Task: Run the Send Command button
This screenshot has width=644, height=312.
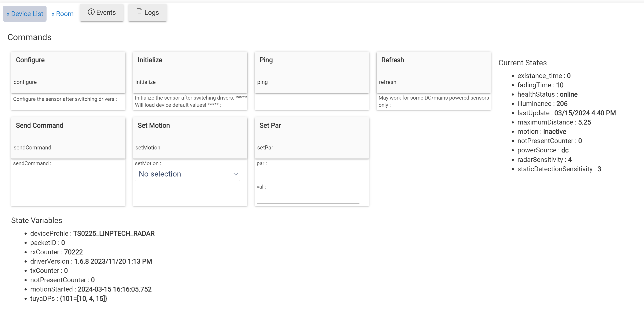Action: (68, 138)
